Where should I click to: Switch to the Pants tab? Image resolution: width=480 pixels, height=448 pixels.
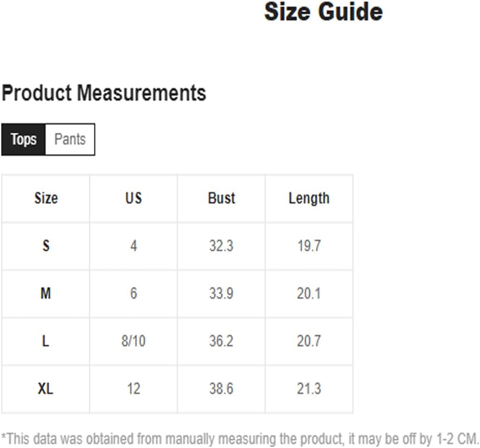(x=70, y=139)
